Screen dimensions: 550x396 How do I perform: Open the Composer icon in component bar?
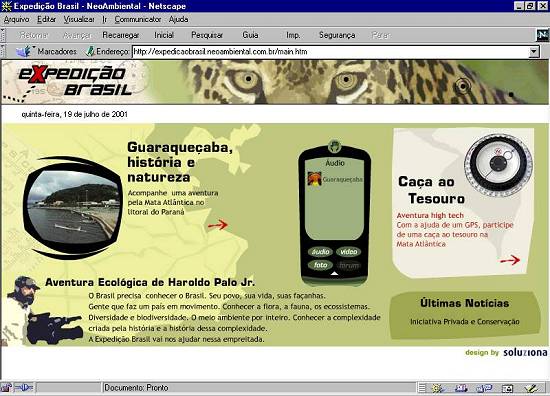click(x=532, y=388)
